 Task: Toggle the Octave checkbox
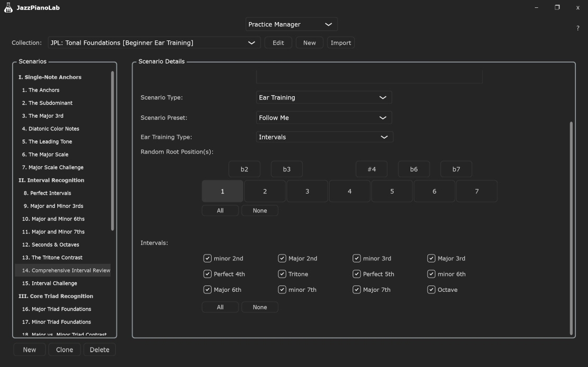pos(431,290)
